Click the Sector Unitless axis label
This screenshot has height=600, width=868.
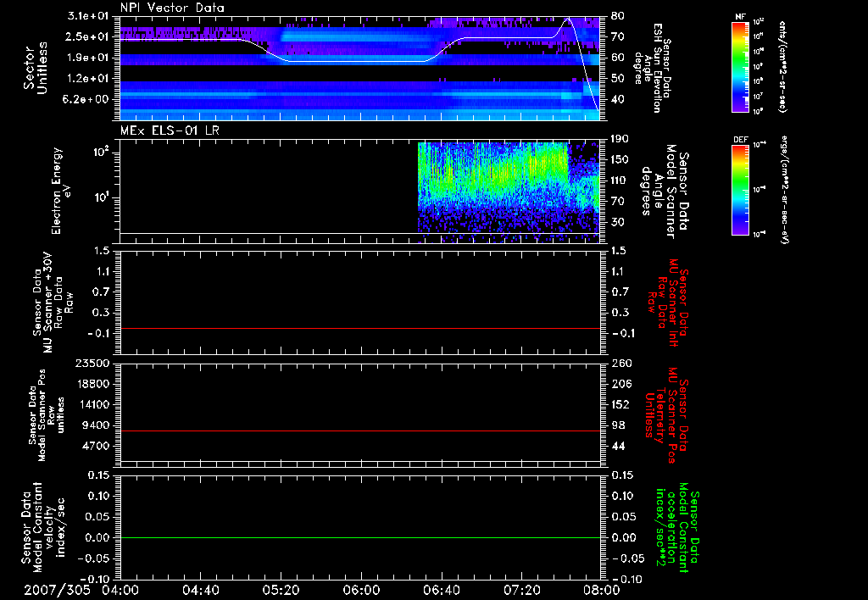pyautogui.click(x=35, y=68)
